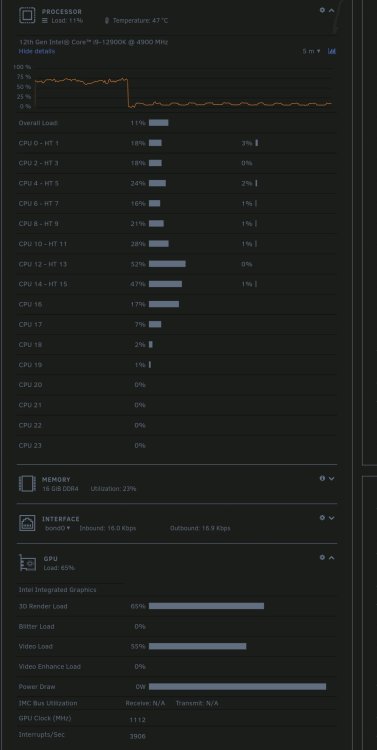Screen dimensions: 377x750
Task: Expand the Interface section chevron
Action: click(x=331, y=518)
